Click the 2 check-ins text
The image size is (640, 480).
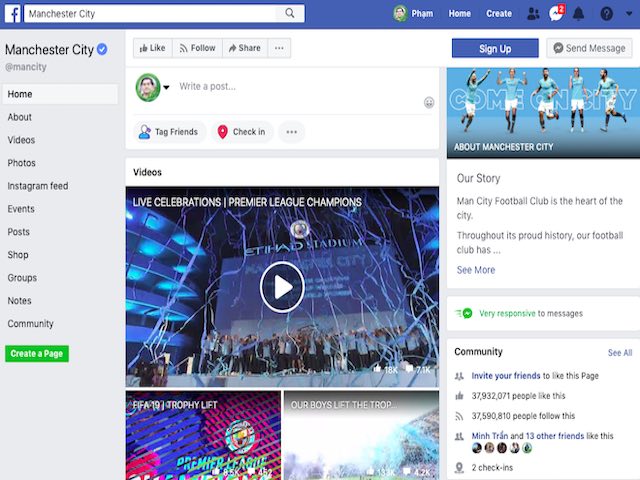[x=492, y=468]
